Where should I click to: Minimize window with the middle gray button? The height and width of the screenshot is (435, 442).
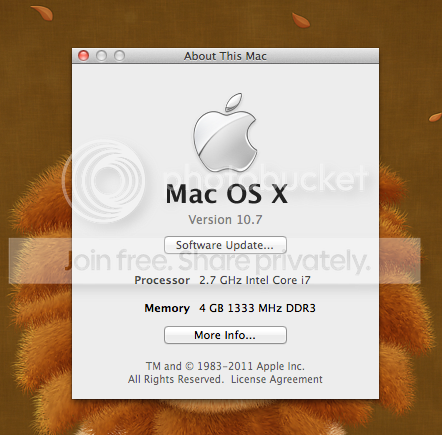[101, 56]
